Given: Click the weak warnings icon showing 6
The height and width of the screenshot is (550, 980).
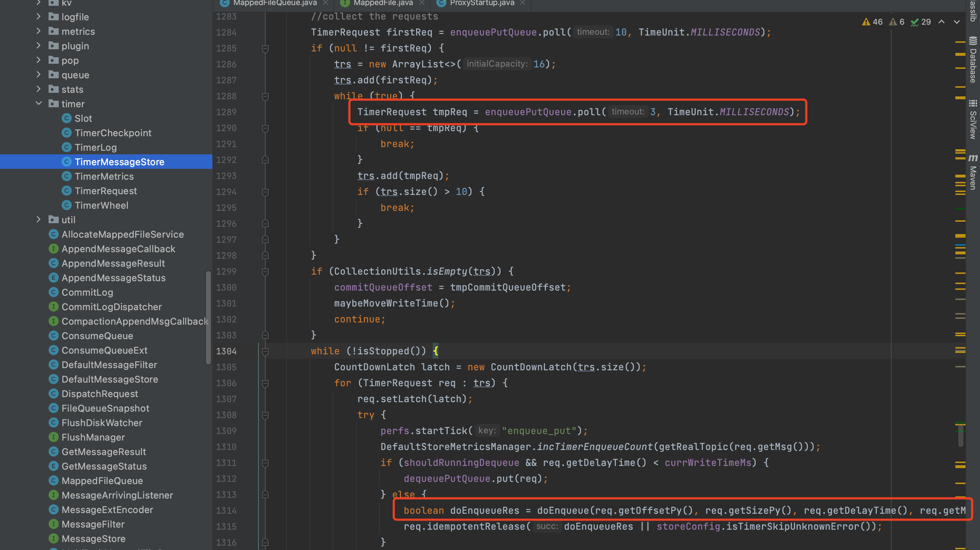Looking at the screenshot, I should coord(895,22).
